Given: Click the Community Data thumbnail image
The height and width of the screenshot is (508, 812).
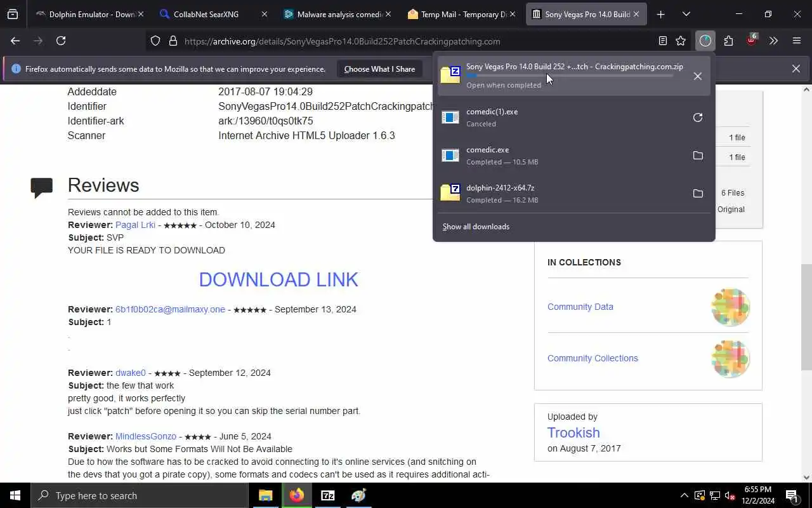Looking at the screenshot, I should [x=730, y=307].
